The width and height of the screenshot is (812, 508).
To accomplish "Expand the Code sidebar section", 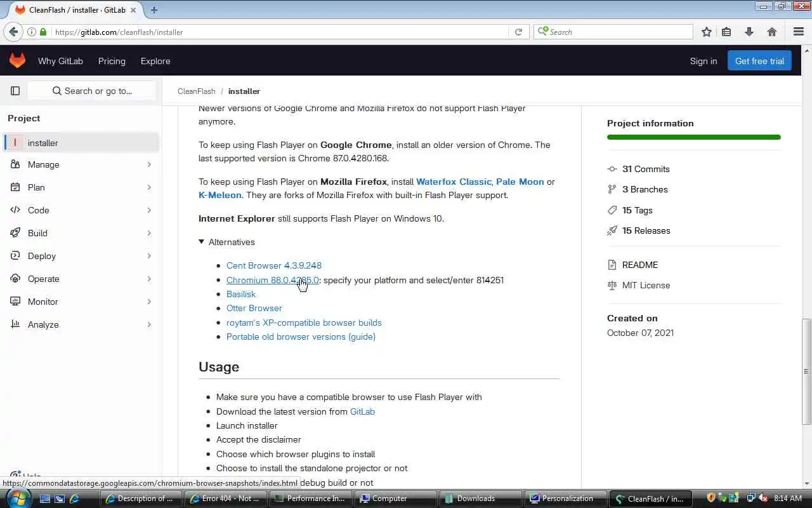I will pyautogui.click(x=81, y=210).
